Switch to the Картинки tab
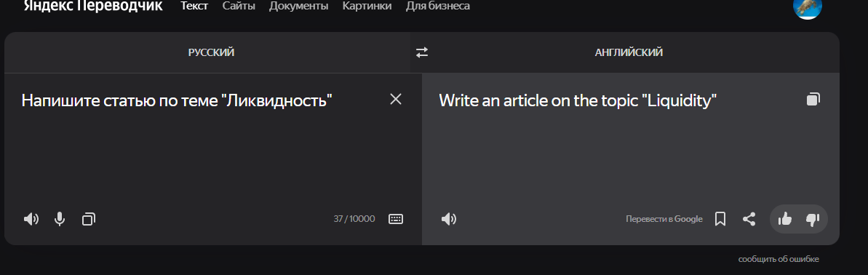Image resolution: width=868 pixels, height=275 pixels. tap(367, 6)
